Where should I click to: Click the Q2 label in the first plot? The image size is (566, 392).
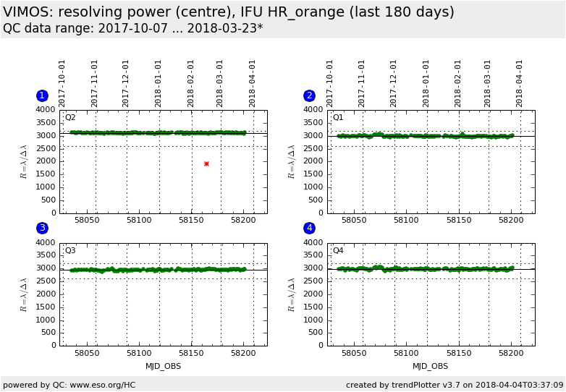(70, 117)
